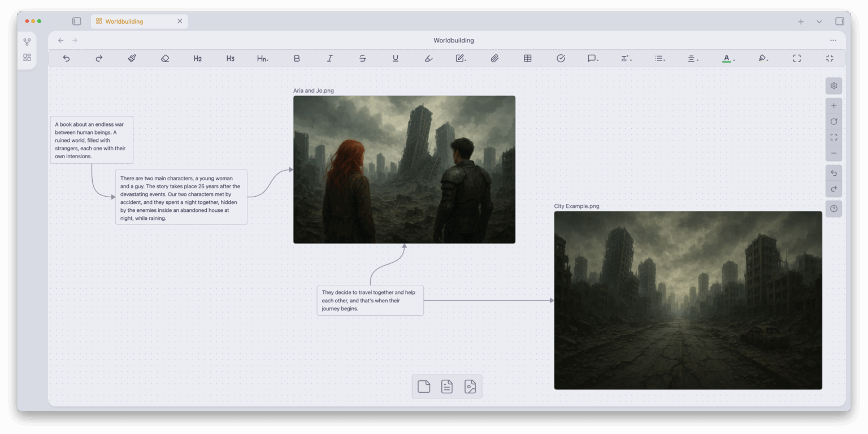The width and height of the screenshot is (868, 434).
Task: Toggle fullscreen mode from the toolbar
Action: click(x=797, y=58)
